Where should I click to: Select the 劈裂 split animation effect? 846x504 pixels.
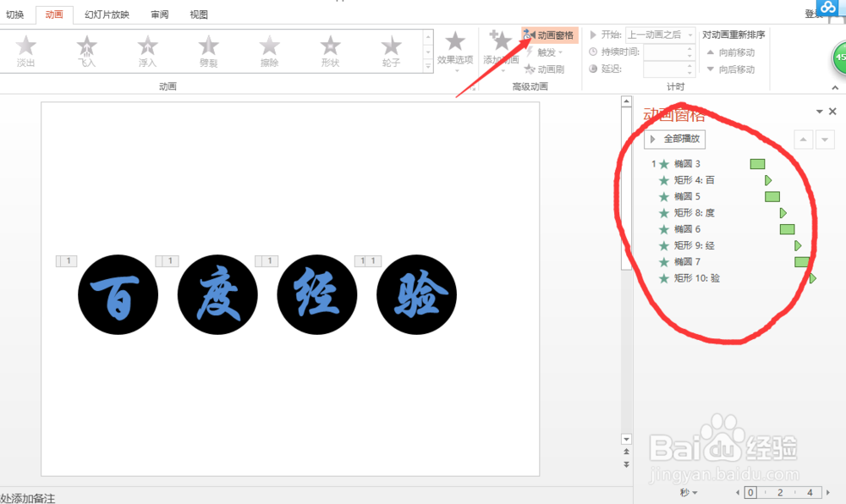point(208,52)
